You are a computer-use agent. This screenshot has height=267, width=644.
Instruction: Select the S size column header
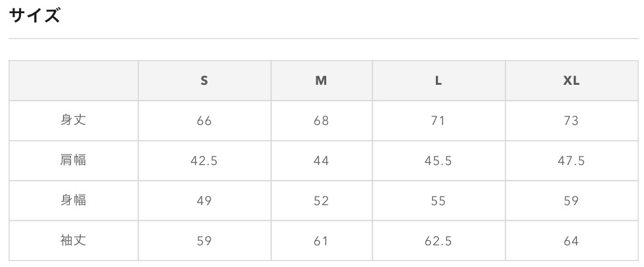pyautogui.click(x=204, y=81)
